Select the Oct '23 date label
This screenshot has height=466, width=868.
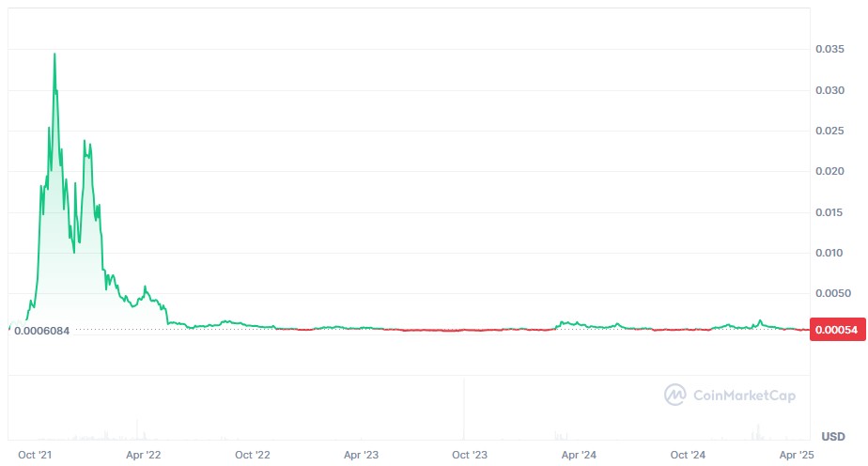470,455
